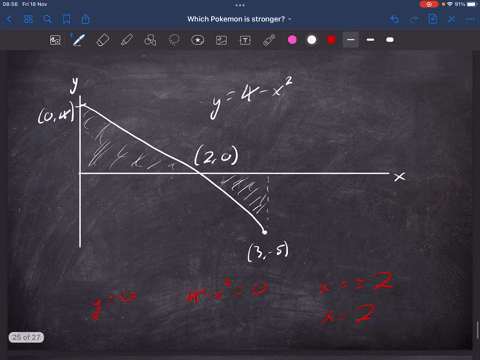Tap the red screen recording indicator
The image size is (480, 360).
[429, 4]
